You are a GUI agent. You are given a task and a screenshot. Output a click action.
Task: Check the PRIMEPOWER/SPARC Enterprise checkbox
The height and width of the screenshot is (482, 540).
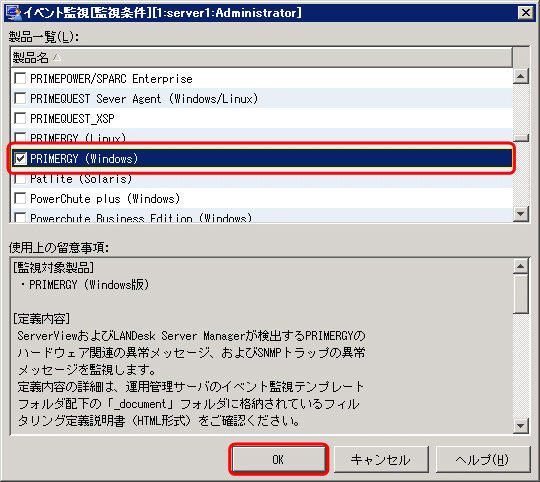20,79
